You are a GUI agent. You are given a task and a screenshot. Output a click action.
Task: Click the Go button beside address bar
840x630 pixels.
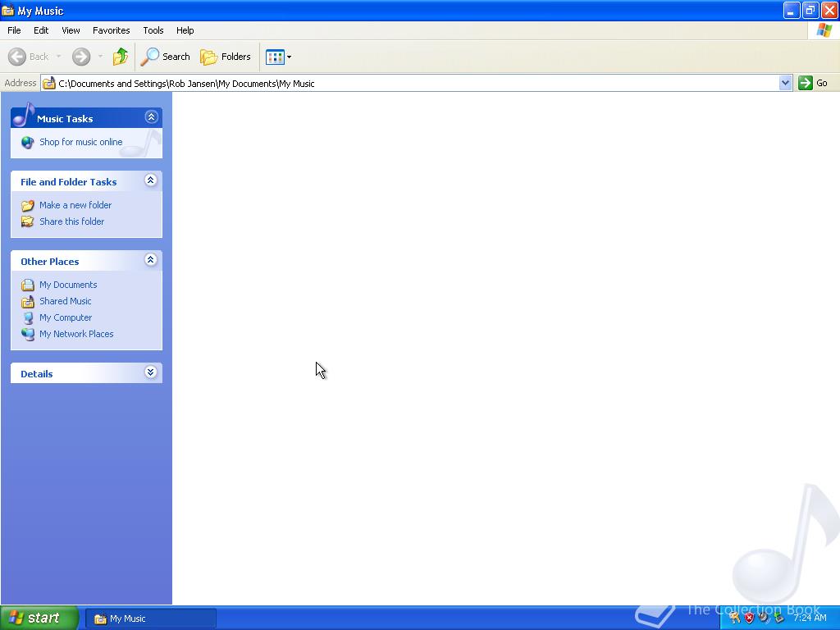813,83
